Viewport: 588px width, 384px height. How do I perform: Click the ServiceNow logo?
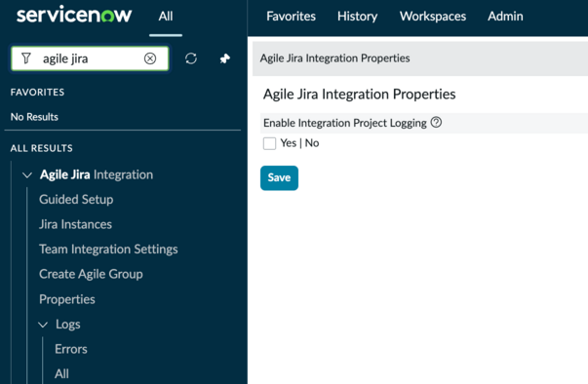tap(74, 16)
